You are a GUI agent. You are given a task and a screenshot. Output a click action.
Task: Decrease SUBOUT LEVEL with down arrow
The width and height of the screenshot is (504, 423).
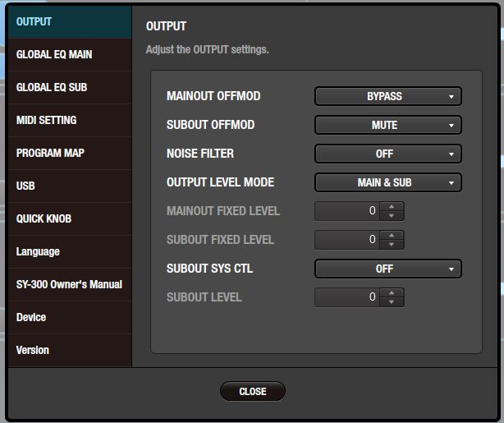click(x=392, y=301)
